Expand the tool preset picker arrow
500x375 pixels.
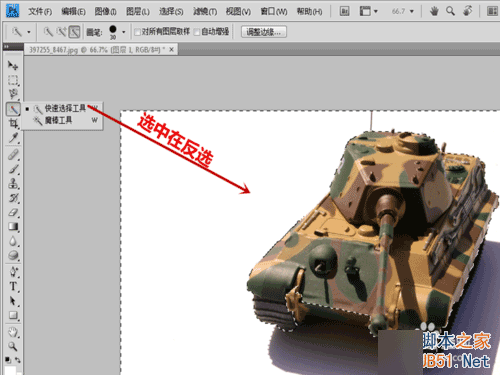(29, 32)
